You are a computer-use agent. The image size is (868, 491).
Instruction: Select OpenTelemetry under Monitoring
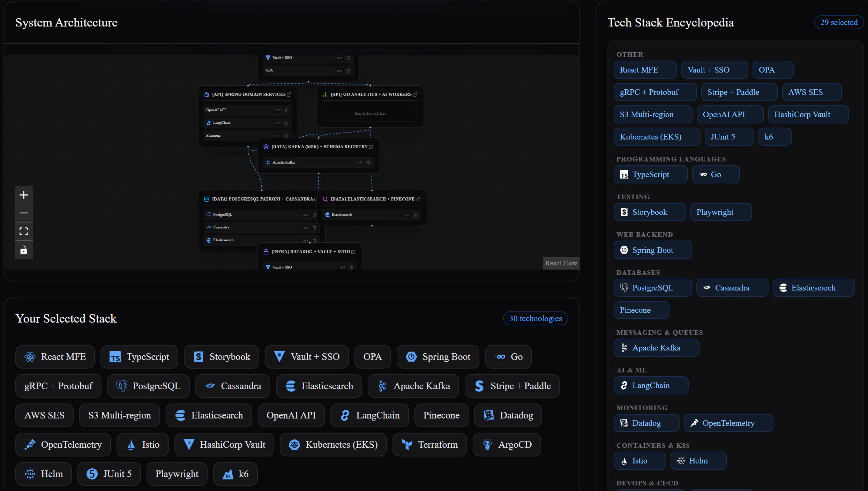pos(728,423)
